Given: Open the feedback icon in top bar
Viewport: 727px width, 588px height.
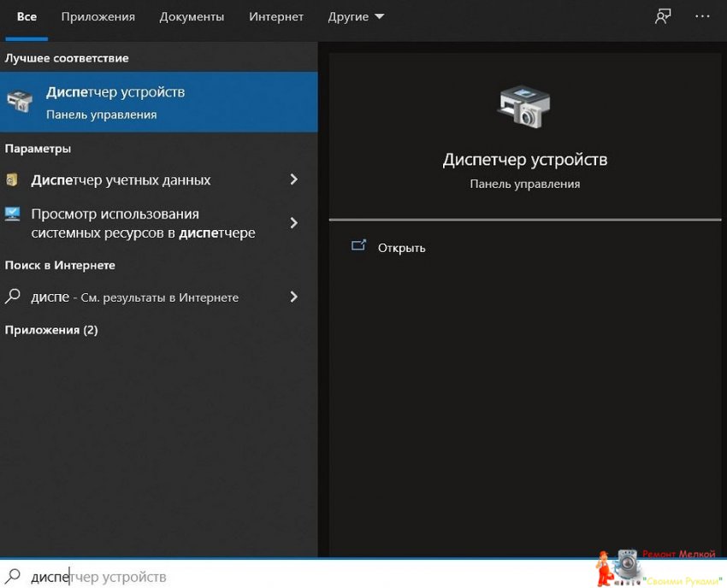Looking at the screenshot, I should pyautogui.click(x=663, y=17).
